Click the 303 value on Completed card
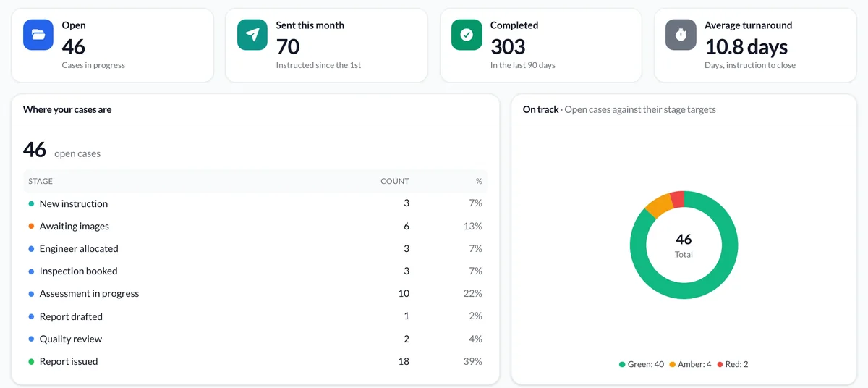Viewport: 868px width, 388px height. coord(508,46)
